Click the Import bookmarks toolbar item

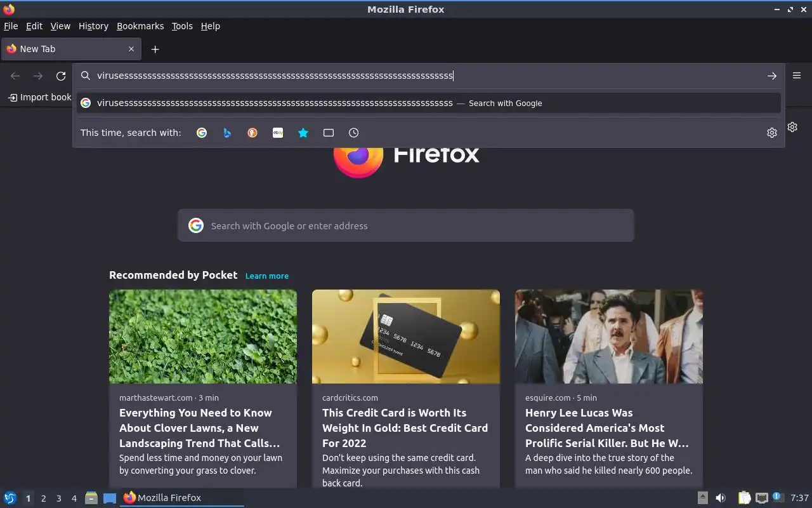(x=39, y=97)
